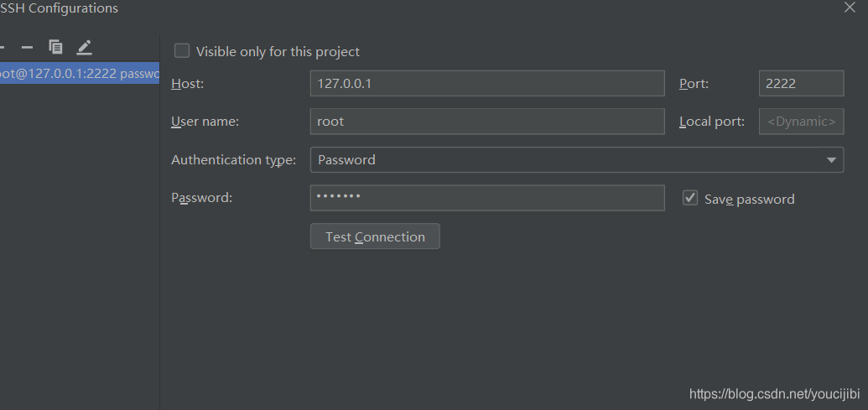Click the Save password label text
Image resolution: width=868 pixels, height=410 pixels.
(x=749, y=199)
